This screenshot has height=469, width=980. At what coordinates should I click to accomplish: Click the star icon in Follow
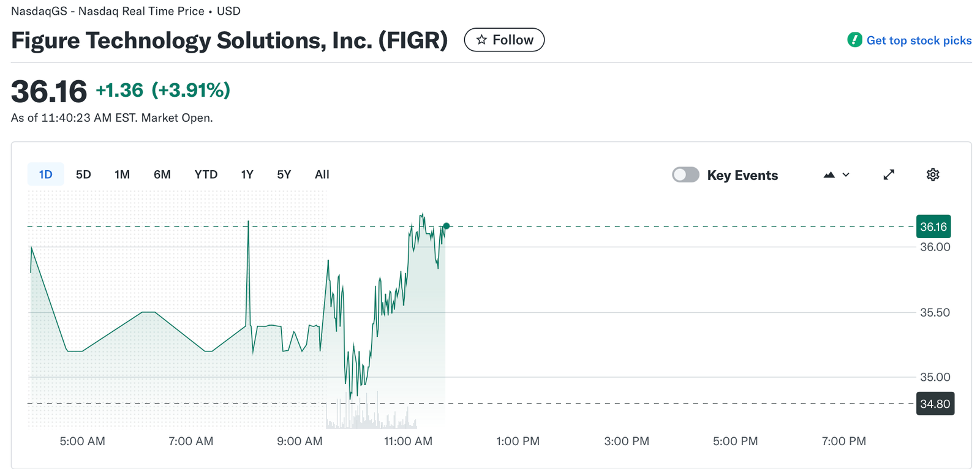click(x=481, y=40)
